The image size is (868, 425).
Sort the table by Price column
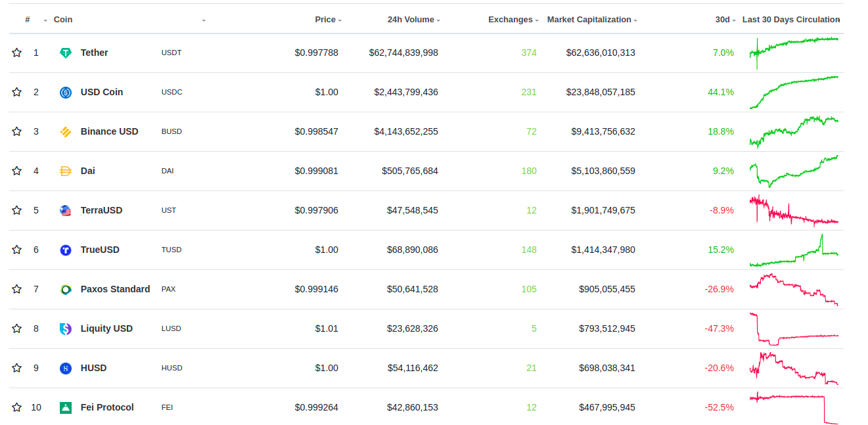[325, 20]
